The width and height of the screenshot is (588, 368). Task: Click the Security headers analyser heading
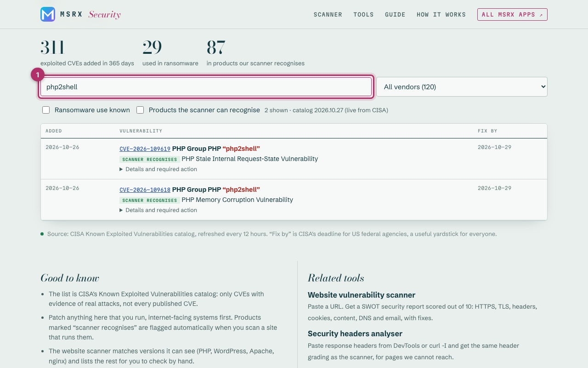point(355,333)
